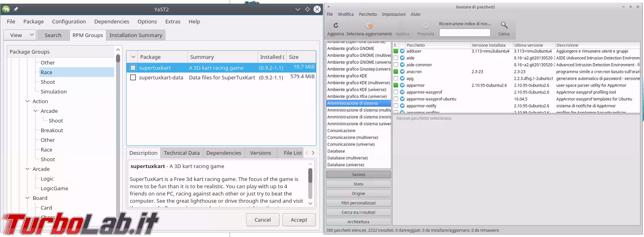Click the Architettura button
This screenshot has height=237, width=644.
pos(358,222)
